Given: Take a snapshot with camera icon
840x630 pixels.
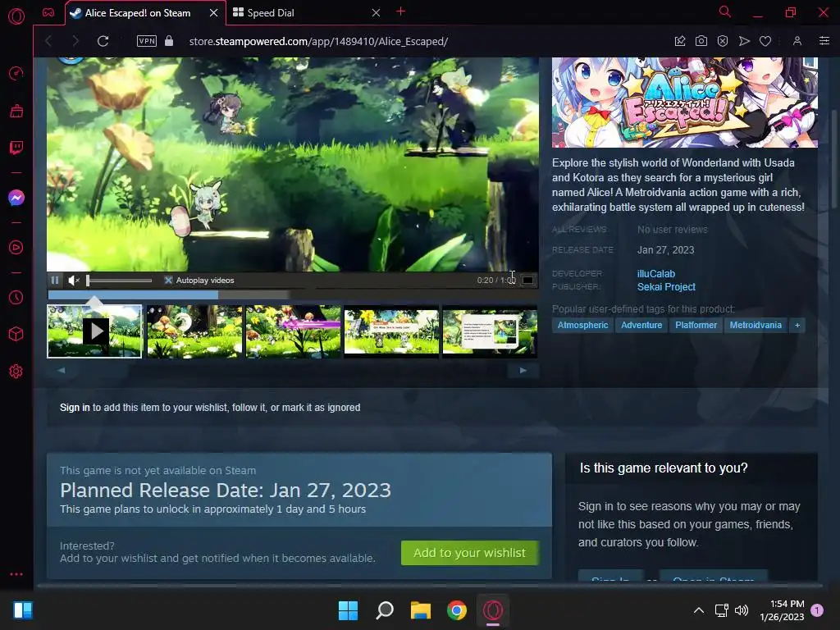Looking at the screenshot, I should click(x=701, y=41).
